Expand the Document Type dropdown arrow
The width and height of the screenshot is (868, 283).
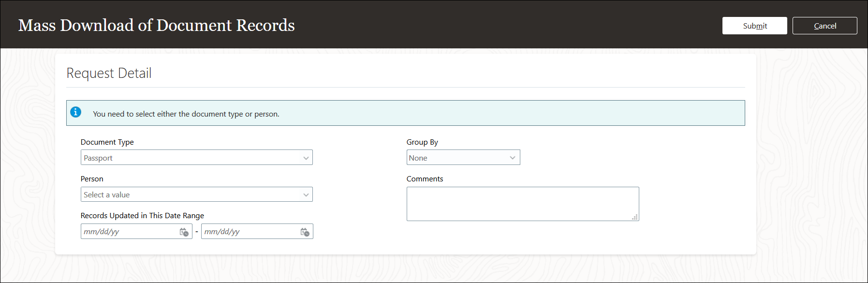pyautogui.click(x=306, y=158)
